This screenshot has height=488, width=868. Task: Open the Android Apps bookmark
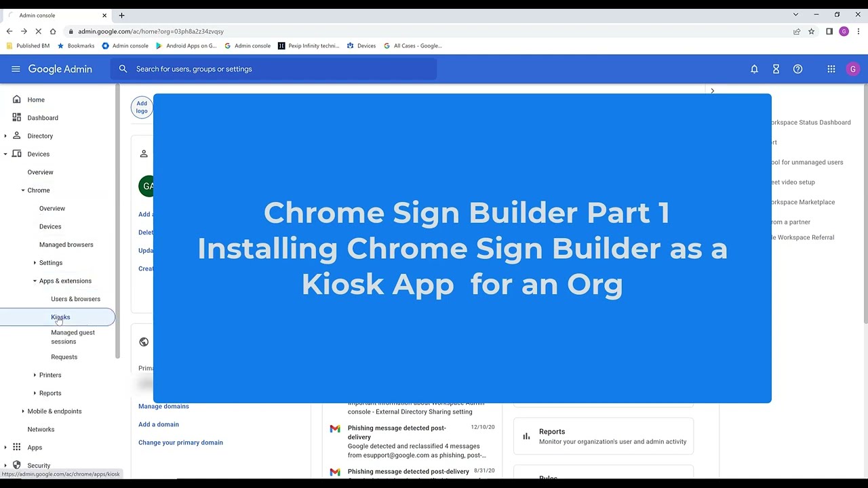coord(186,45)
